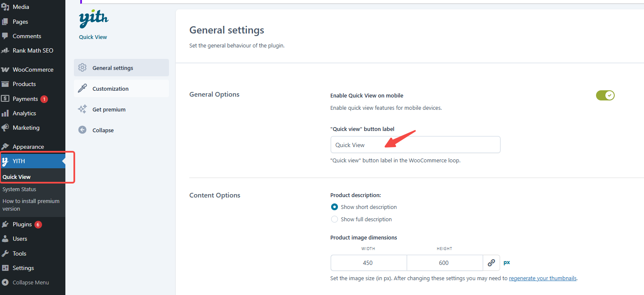Click the image width input field
This screenshot has width=644, height=295.
368,263
